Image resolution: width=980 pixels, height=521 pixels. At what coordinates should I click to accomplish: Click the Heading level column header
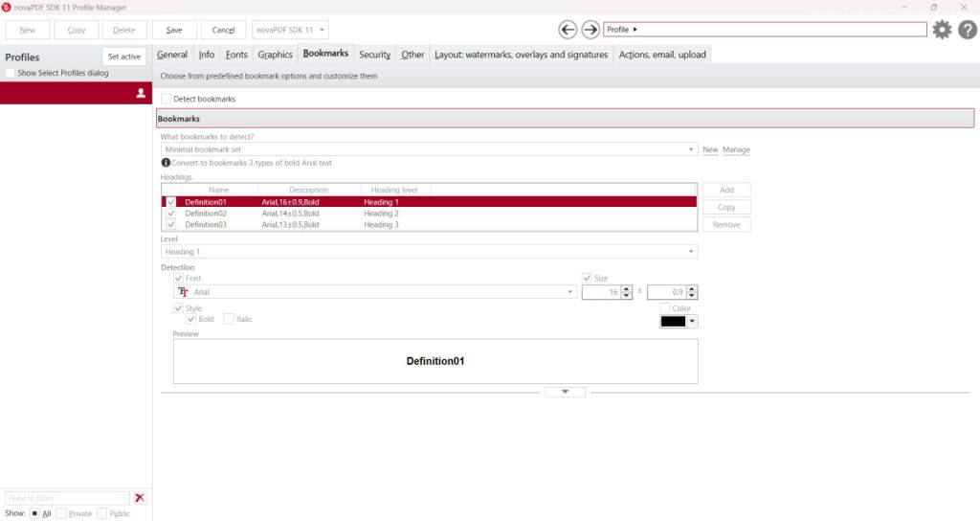pyautogui.click(x=394, y=190)
